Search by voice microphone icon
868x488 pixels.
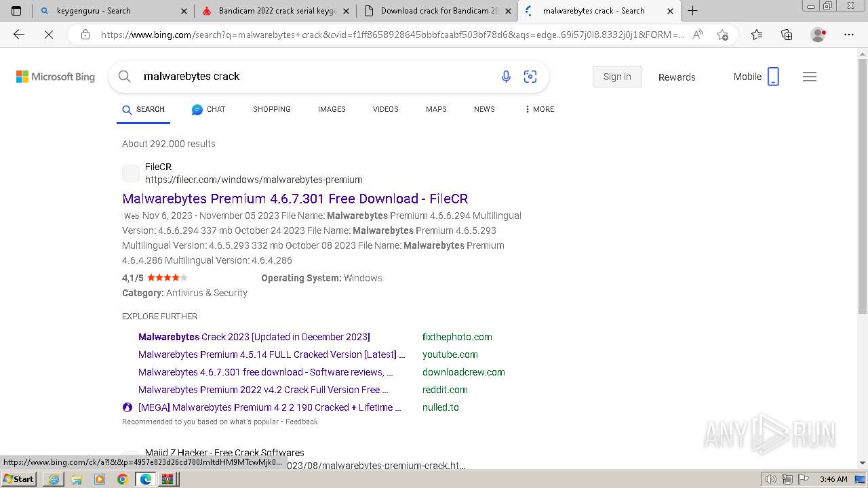pos(506,77)
